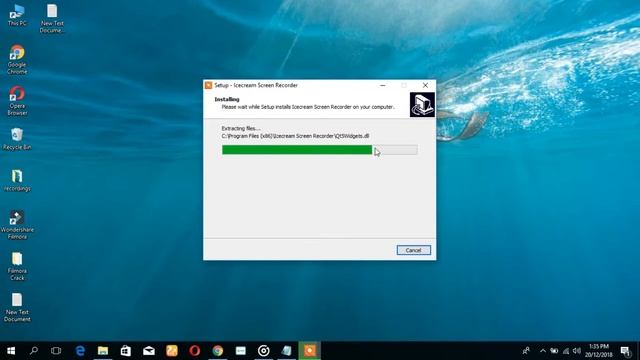Select the Filmora Crack folder icon
This screenshot has height=360, width=640.
17,266
